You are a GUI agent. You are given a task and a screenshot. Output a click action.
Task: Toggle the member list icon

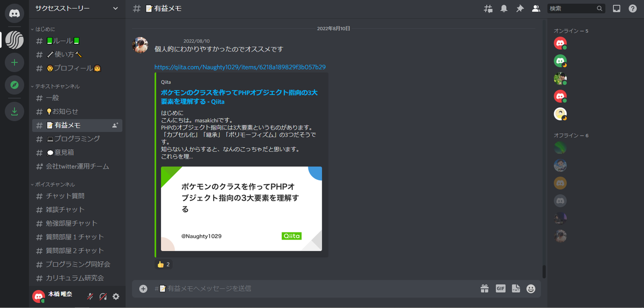536,8
